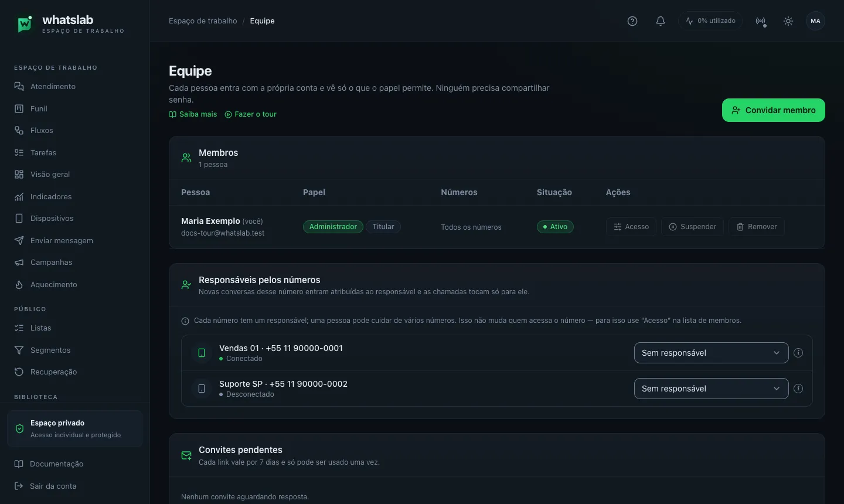The height and width of the screenshot is (504, 844).
Task: Click Acesso button for Maria Exemplo
Action: pos(631,227)
